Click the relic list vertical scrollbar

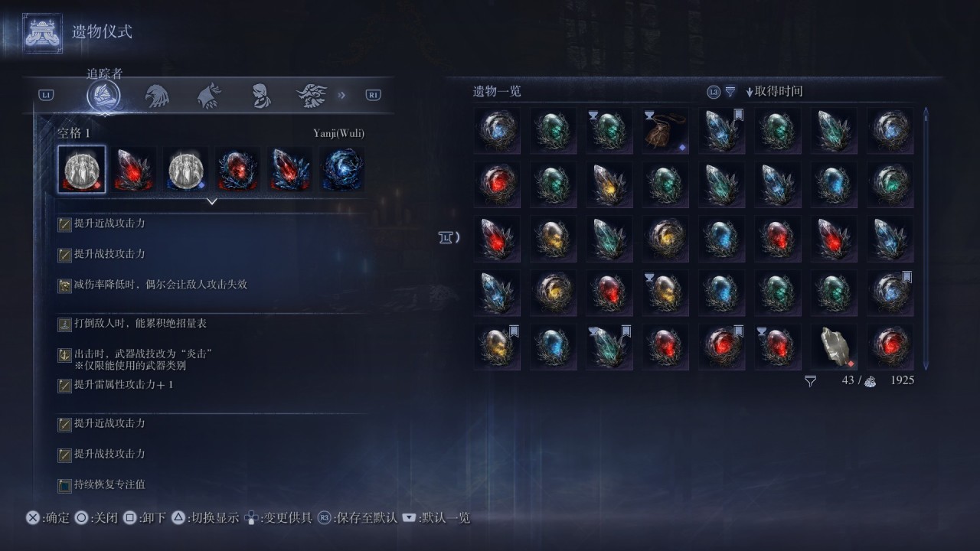(x=926, y=239)
